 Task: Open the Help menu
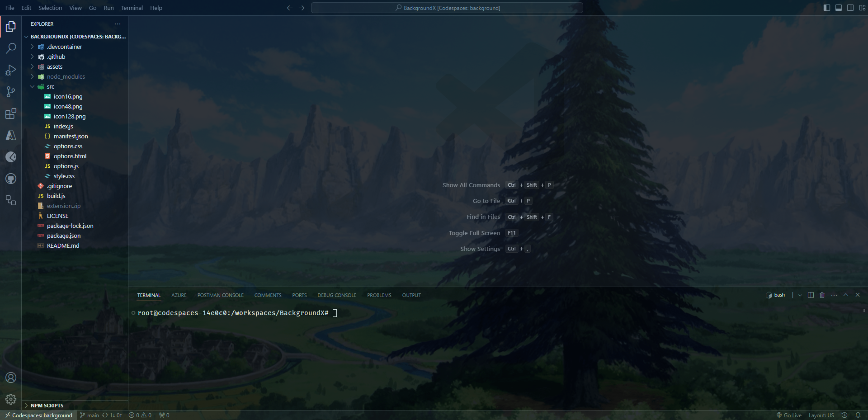point(156,8)
